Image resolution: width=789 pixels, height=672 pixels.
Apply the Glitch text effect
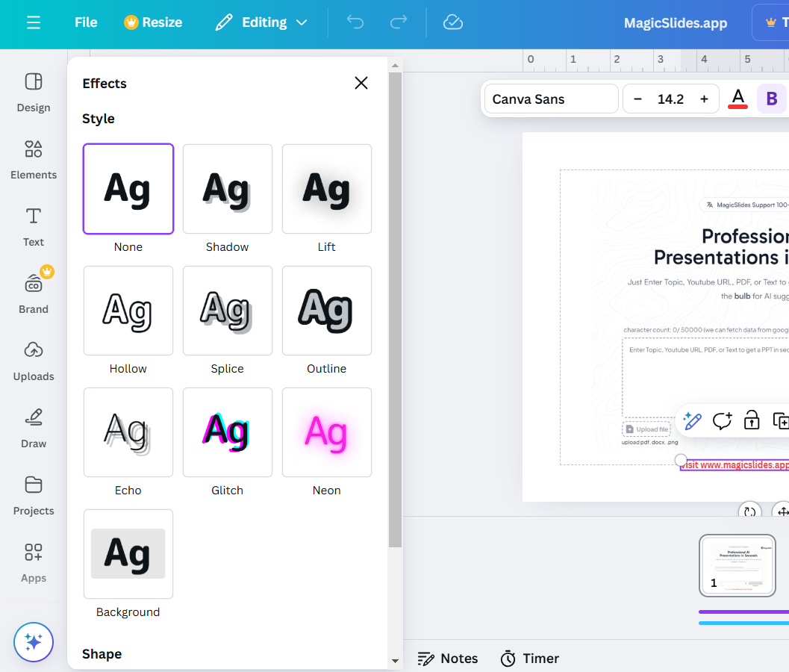coord(228,432)
